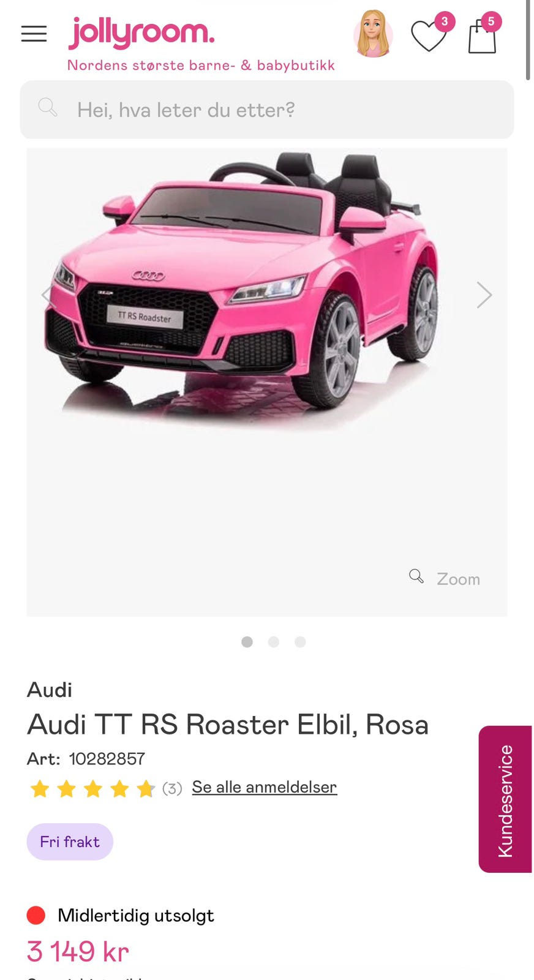Select the third image carousel dot
Screen dimensions: 534x980
tap(300, 642)
